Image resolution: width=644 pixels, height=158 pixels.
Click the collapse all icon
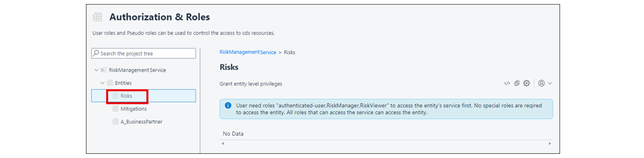[517, 84]
